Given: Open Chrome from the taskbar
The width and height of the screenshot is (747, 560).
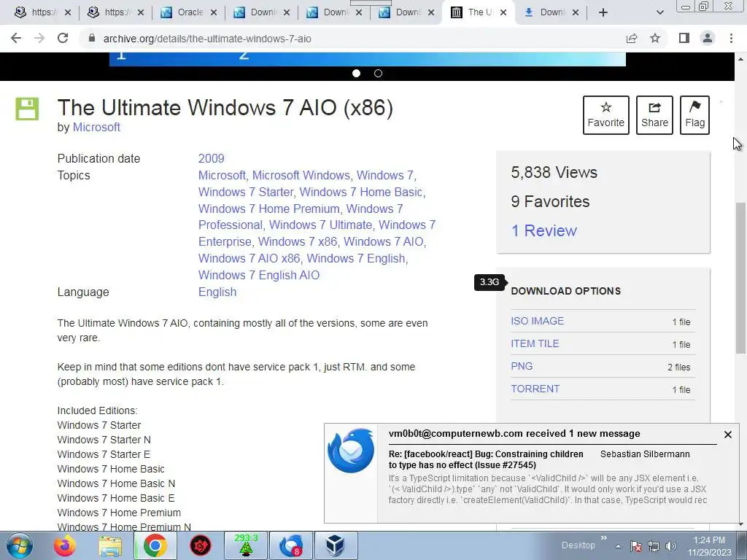Looking at the screenshot, I should (155, 545).
